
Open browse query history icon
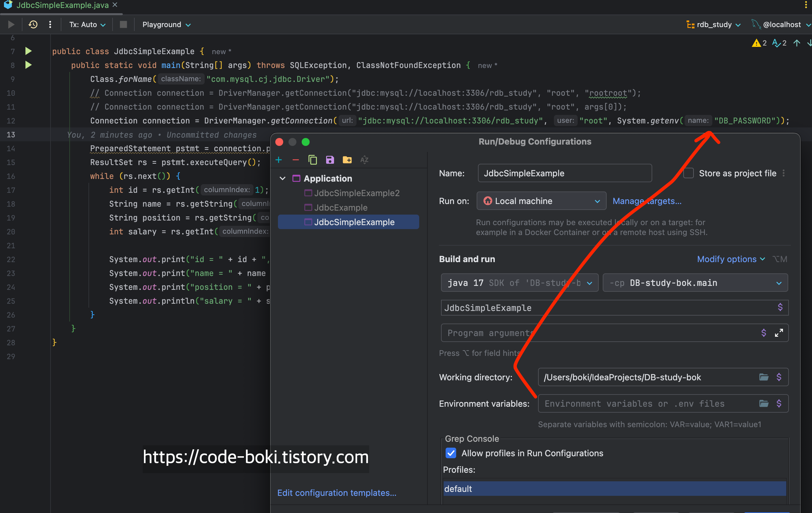pos(33,25)
